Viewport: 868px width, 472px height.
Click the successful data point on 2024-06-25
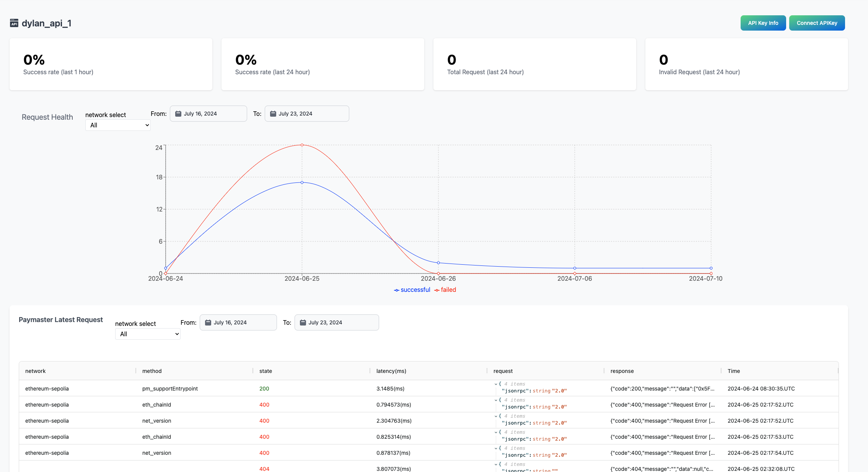(302, 182)
